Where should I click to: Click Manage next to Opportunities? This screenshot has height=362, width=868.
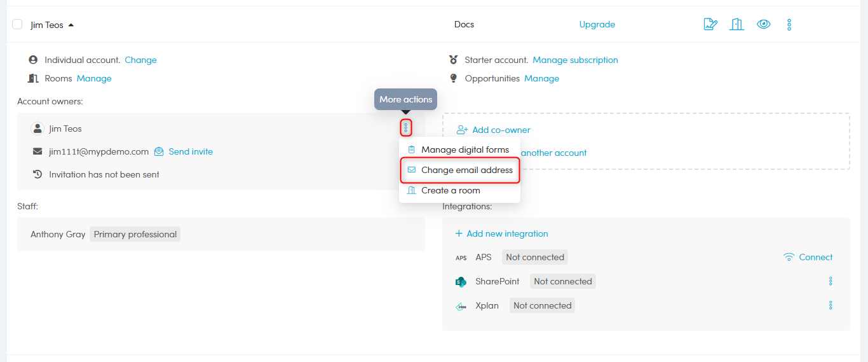point(541,78)
